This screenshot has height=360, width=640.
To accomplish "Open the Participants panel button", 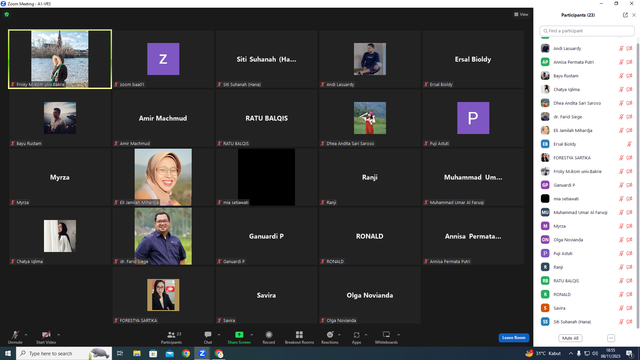I will click(x=171, y=337).
